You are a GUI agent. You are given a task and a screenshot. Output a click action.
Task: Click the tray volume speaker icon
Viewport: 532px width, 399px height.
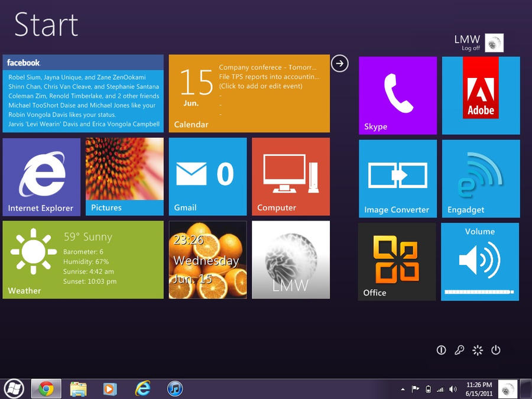(453, 389)
